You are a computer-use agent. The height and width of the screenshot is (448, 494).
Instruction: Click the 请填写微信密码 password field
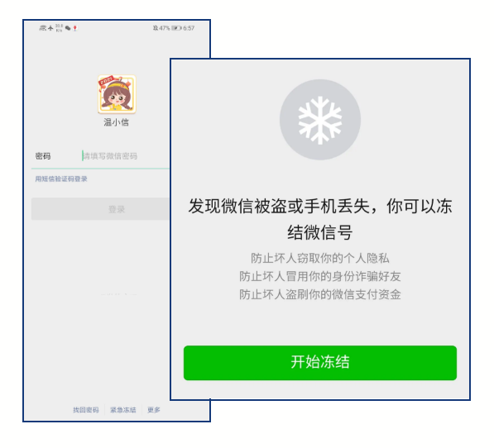tap(126, 156)
